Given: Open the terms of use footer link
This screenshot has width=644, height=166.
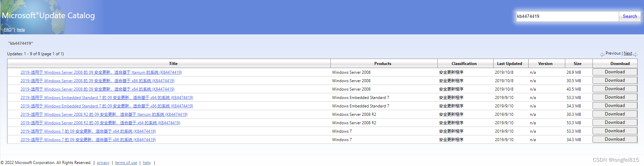Looking at the screenshot, I should 126,163.
